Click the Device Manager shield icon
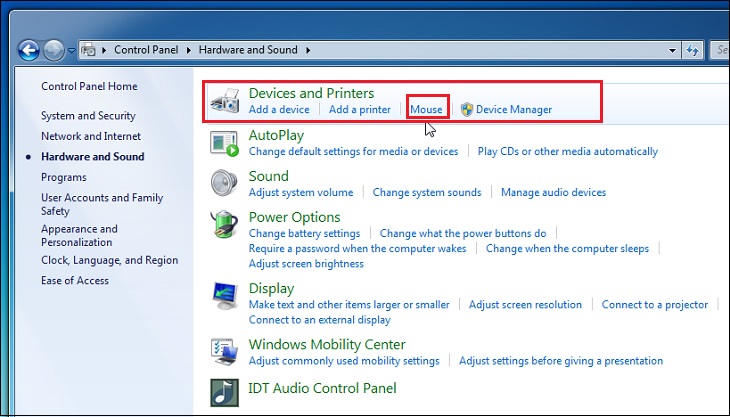This screenshot has width=730, height=417. click(467, 109)
